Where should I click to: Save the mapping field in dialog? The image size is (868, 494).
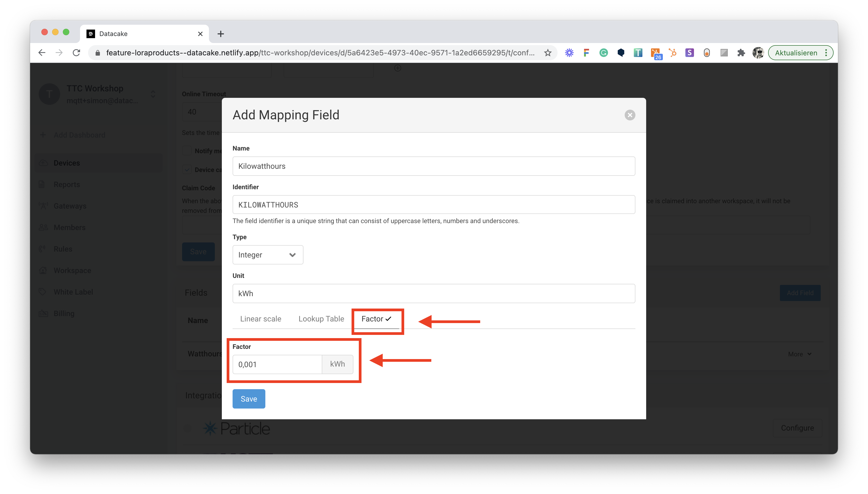pos(248,399)
